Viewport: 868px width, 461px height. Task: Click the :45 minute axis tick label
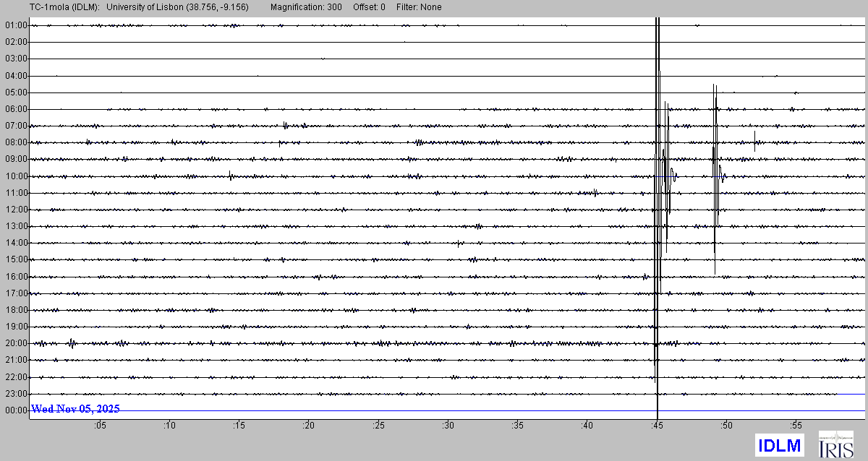(x=657, y=425)
